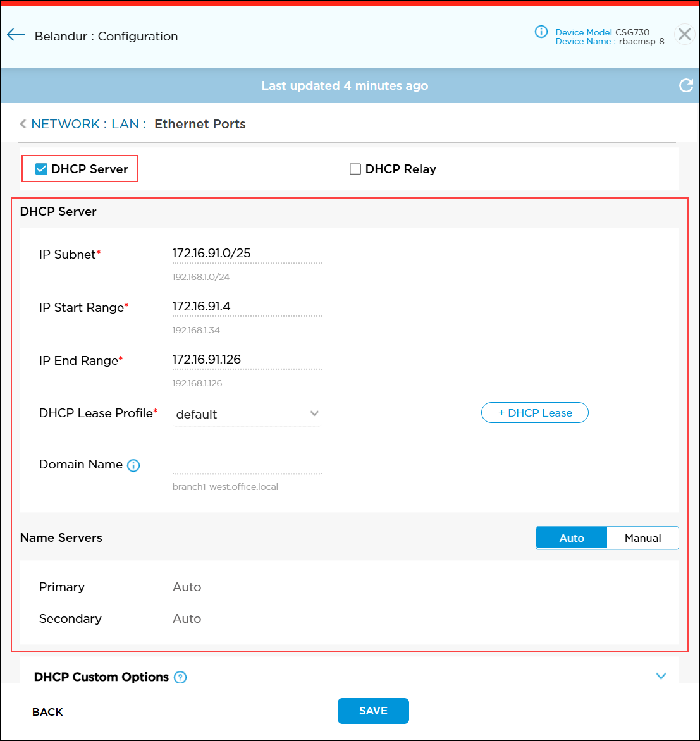The image size is (700, 741).
Task: Refresh the last updated status
Action: (685, 85)
